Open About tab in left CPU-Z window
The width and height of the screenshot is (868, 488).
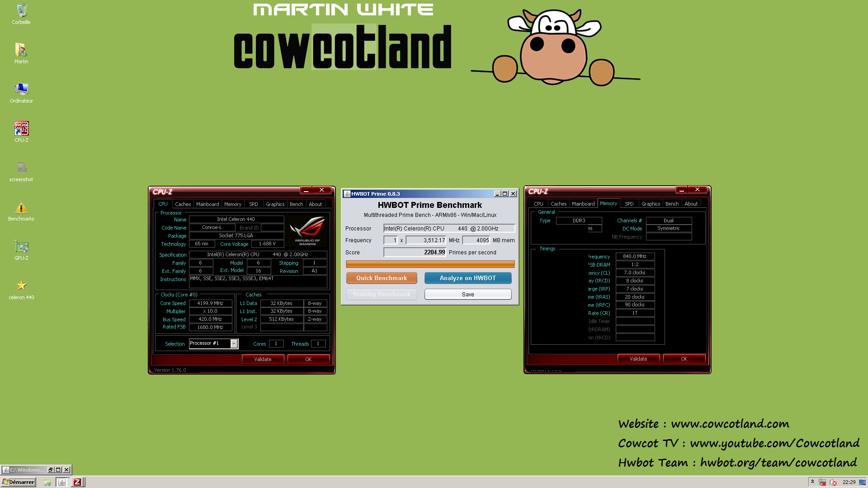click(316, 204)
